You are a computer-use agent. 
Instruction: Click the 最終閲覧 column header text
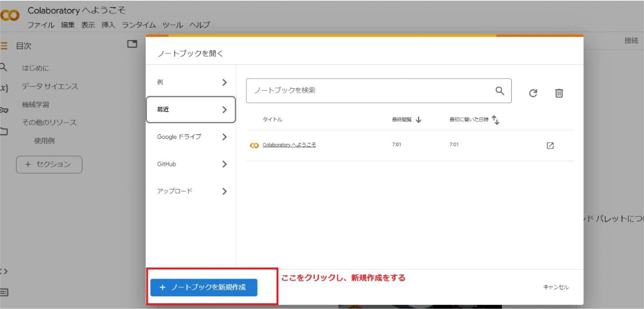click(x=402, y=120)
